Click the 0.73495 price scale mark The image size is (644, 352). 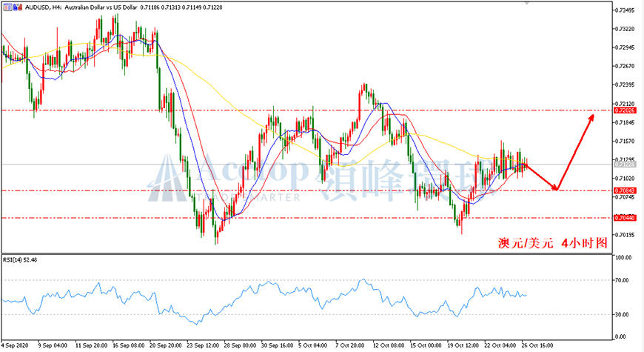coord(625,10)
